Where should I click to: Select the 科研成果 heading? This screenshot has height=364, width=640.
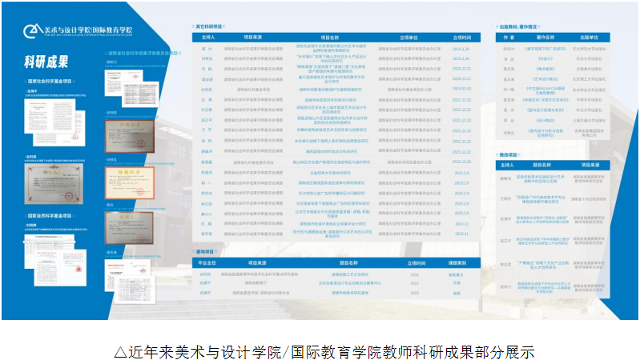(45, 61)
